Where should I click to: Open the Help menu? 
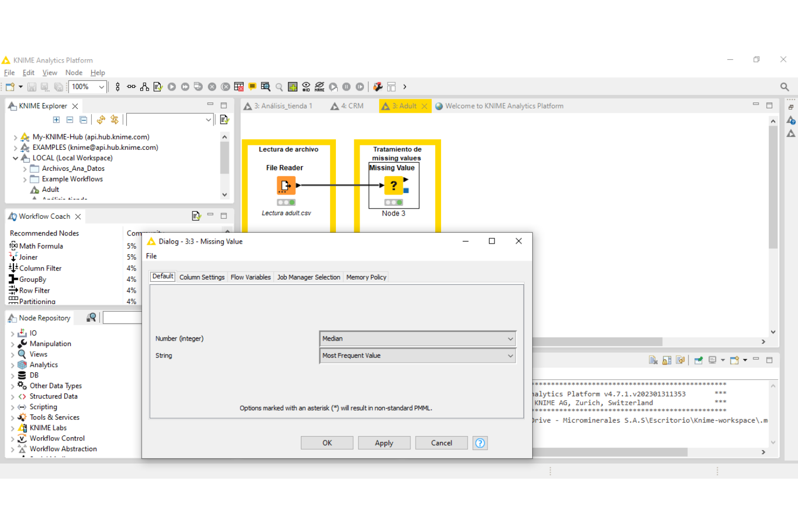[98, 73]
